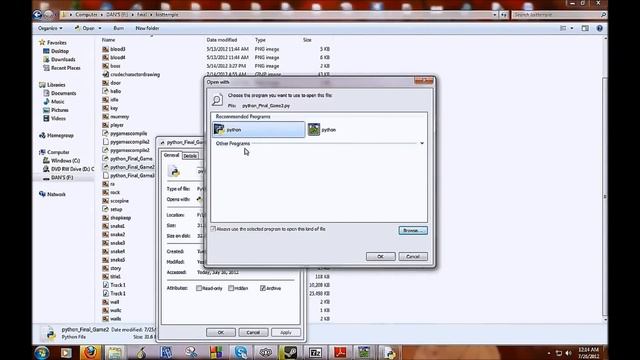Click the refresh icon beside the address bar
Screen dimensions: 640x360
(x=504, y=15)
